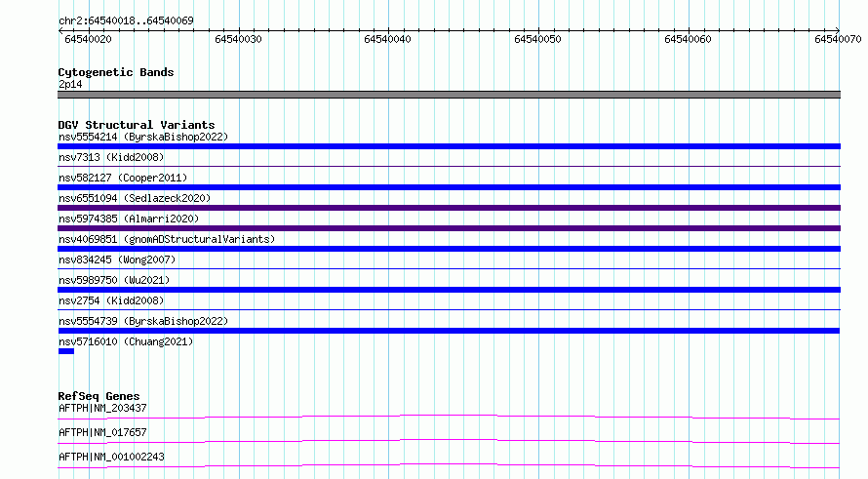Click the blue bar for nsv5989750
The height and width of the screenshot is (479, 868).
pos(449,290)
